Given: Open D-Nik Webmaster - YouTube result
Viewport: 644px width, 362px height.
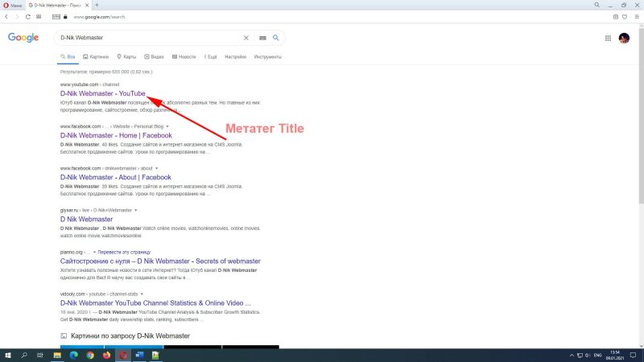Looking at the screenshot, I should pos(103,93).
